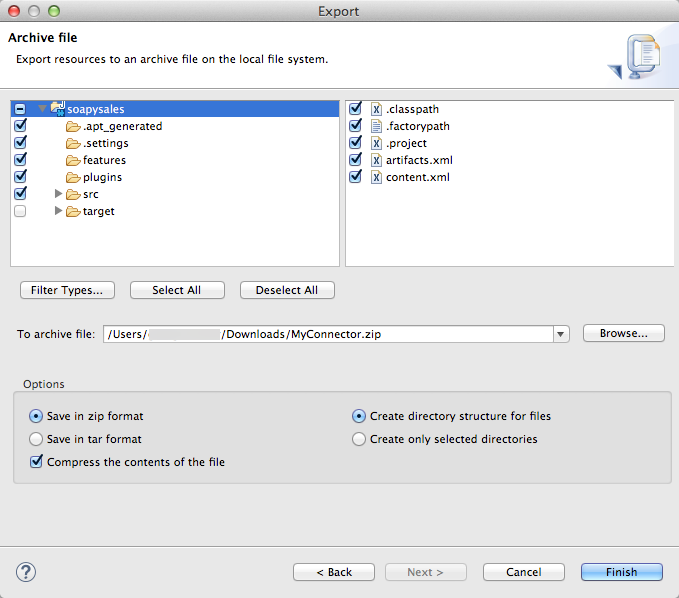The image size is (679, 598).
Task: Click the .classpath file icon
Action: (376, 109)
